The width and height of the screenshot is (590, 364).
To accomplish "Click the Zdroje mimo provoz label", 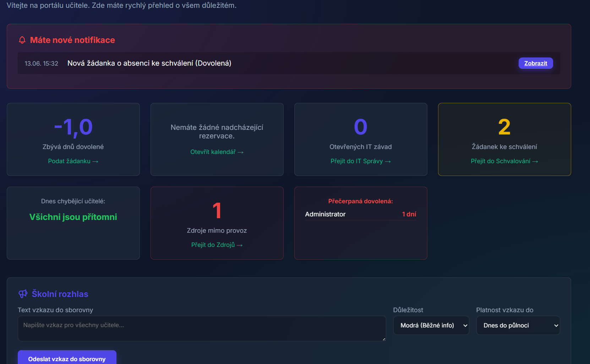I will (x=217, y=231).
